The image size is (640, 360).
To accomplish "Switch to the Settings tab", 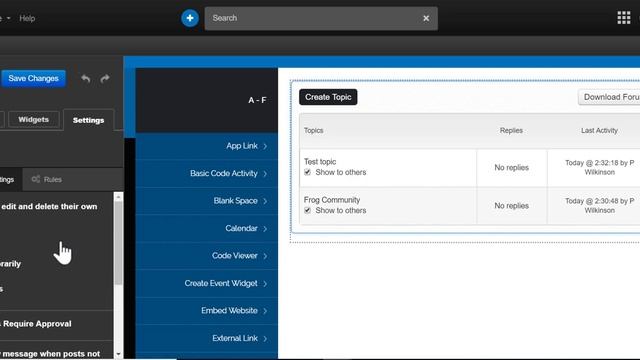I will point(89,120).
